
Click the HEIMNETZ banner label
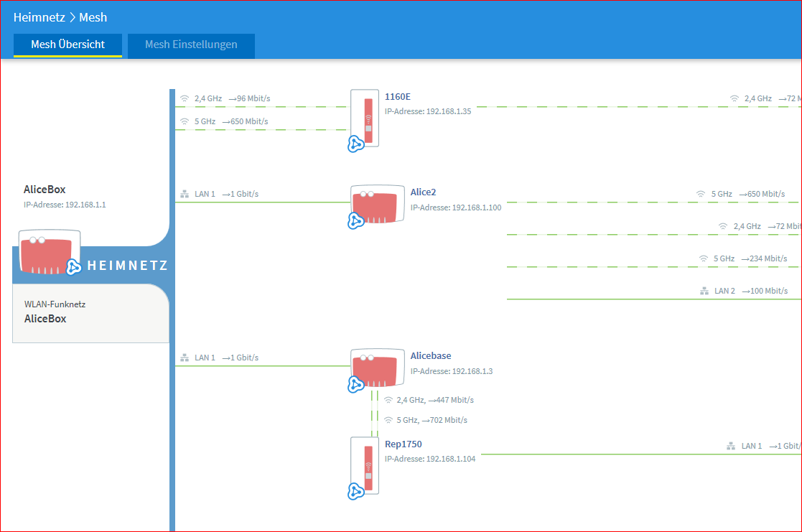127,266
